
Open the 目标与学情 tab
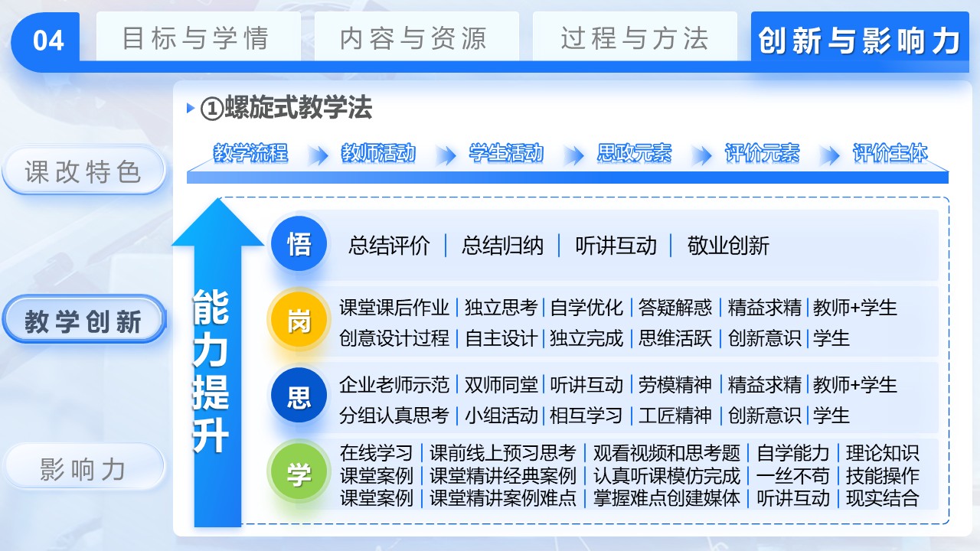click(x=197, y=37)
